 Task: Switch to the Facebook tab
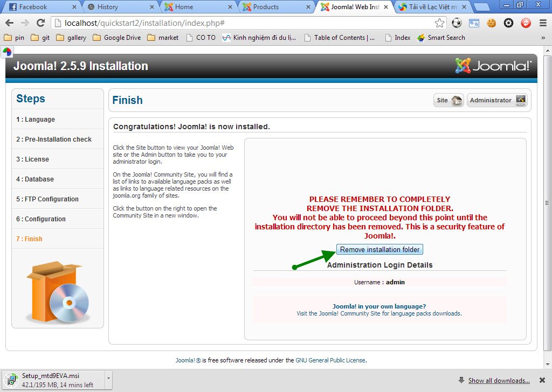(x=40, y=7)
